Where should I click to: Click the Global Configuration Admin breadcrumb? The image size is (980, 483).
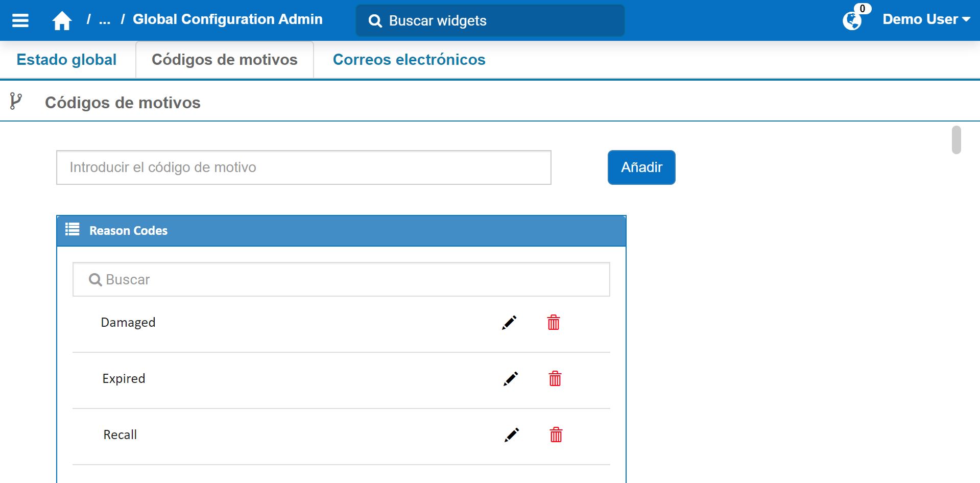coord(228,19)
